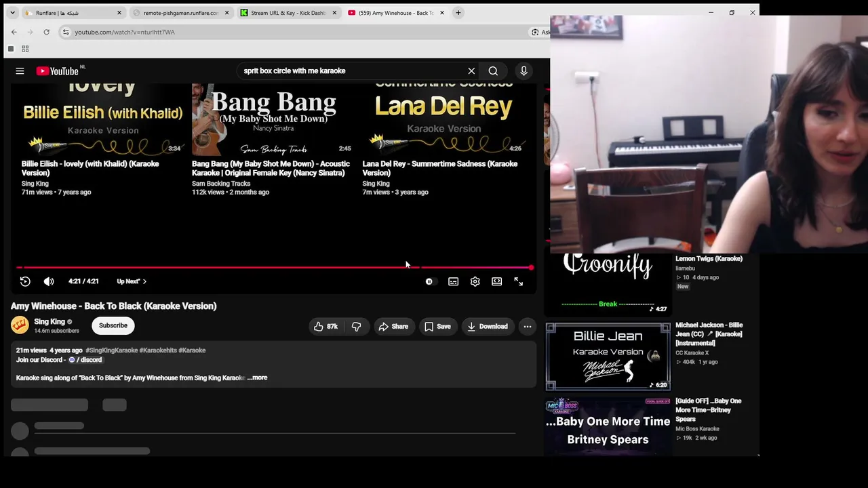Dislike the Back To Black video
Screen dimensions: 868x488
pyautogui.click(x=356, y=327)
